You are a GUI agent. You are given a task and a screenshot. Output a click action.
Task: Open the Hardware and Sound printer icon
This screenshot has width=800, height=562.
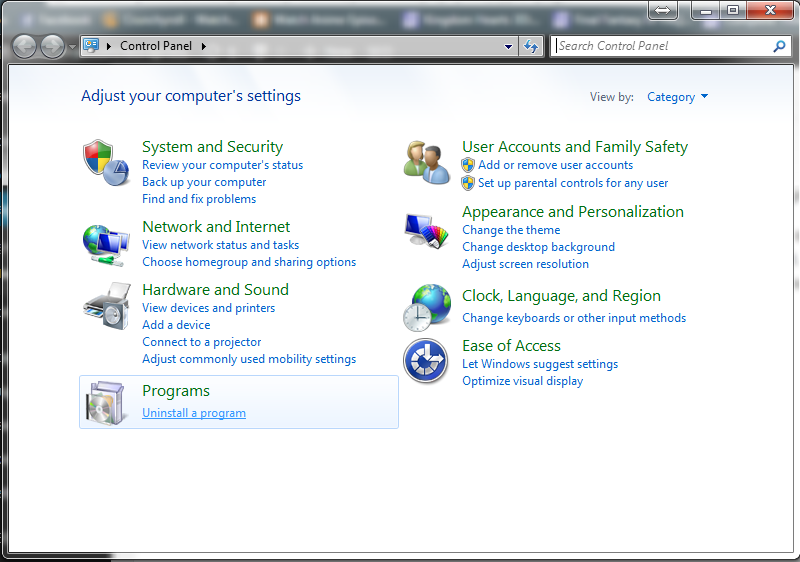coord(107,306)
